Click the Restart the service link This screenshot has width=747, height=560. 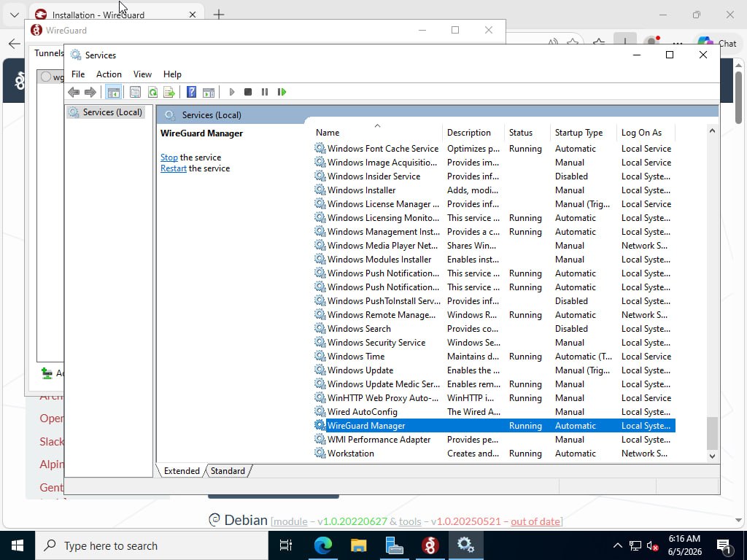tap(174, 168)
